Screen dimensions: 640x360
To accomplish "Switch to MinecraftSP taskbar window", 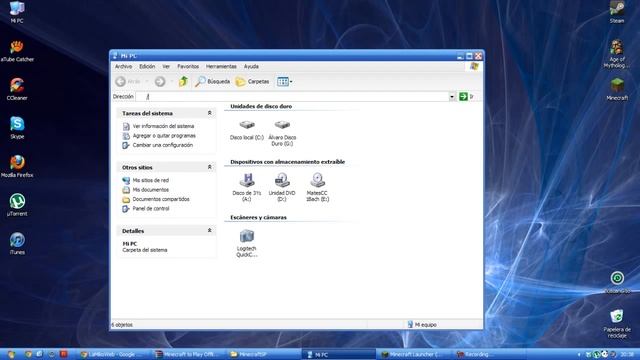I will pyautogui.click(x=263, y=354).
